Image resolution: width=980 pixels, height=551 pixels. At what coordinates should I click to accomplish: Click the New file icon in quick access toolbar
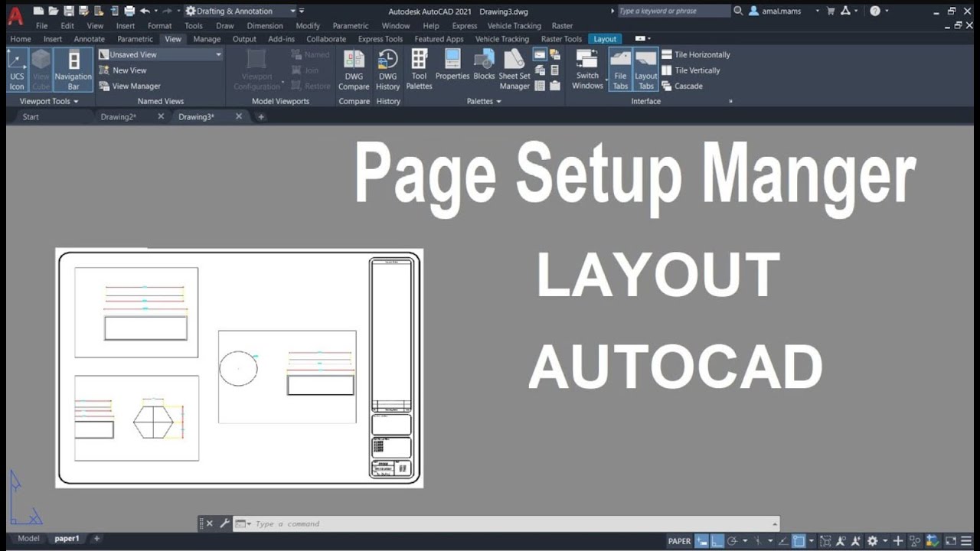[38, 11]
